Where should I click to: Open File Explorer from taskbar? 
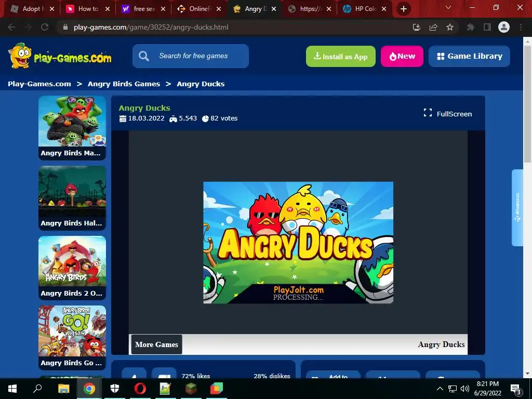tap(63, 389)
